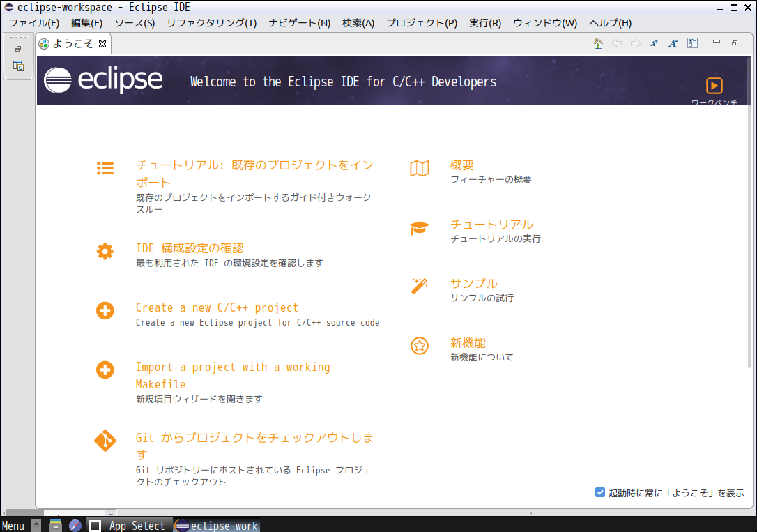The height and width of the screenshot is (532, 757).
Task: Click the magic wand icon for サンプル
Action: (419, 286)
